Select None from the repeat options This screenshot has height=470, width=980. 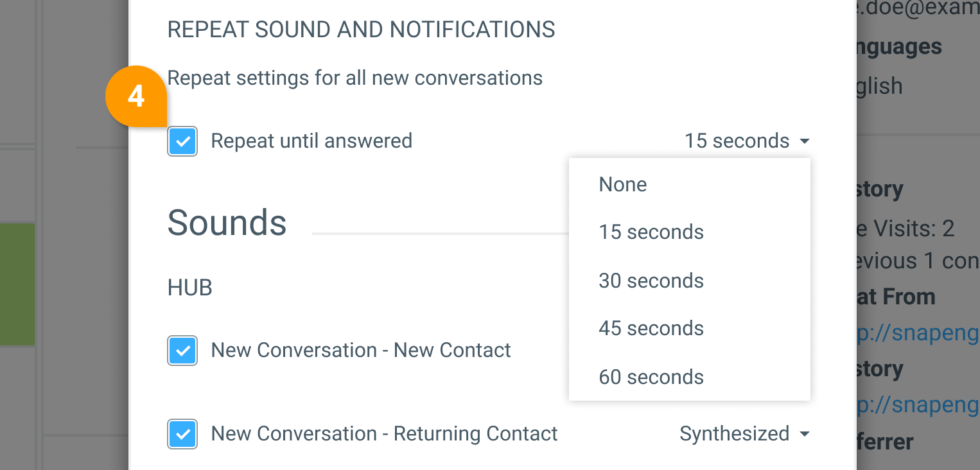(622, 184)
